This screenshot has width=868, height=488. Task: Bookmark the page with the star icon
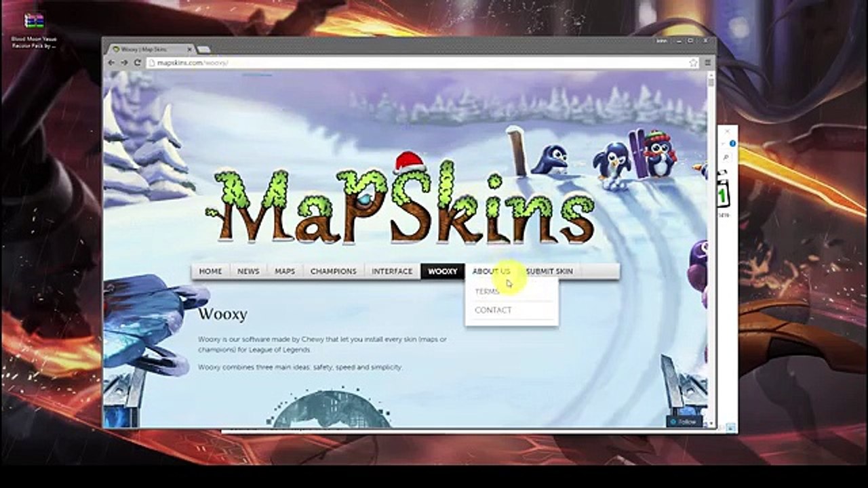[693, 62]
